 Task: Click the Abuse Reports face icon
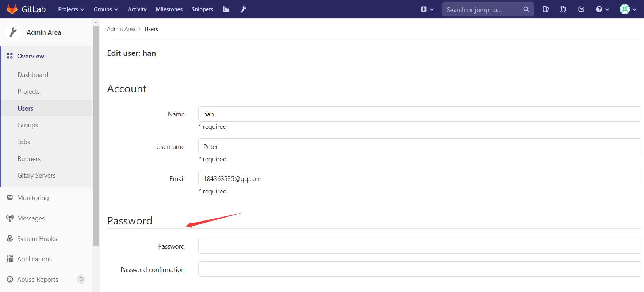click(x=10, y=280)
